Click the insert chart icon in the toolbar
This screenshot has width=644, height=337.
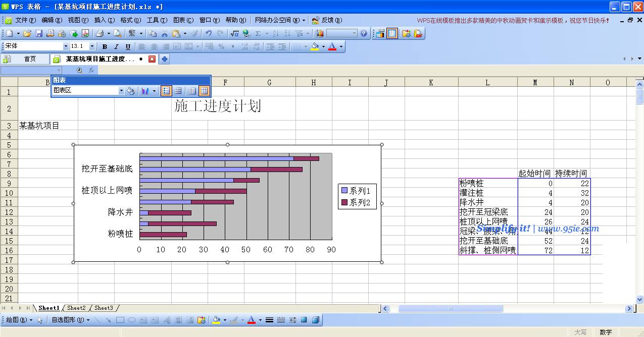pyautogui.click(x=320, y=34)
